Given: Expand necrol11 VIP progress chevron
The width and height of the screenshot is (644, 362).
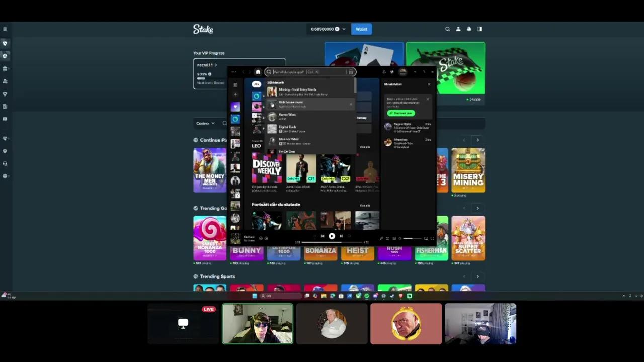Looking at the screenshot, I should pos(216,65).
